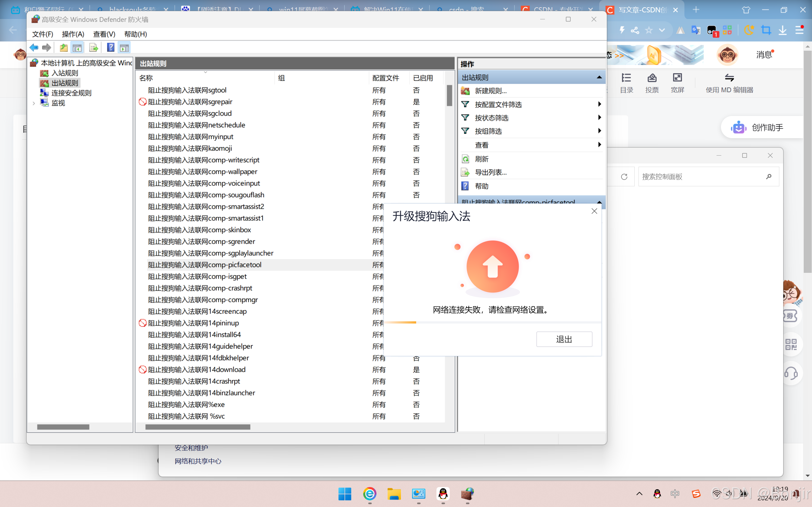Click the Refresh (刷新) action
Viewport: 812px width, 507px height.
pyautogui.click(x=481, y=159)
